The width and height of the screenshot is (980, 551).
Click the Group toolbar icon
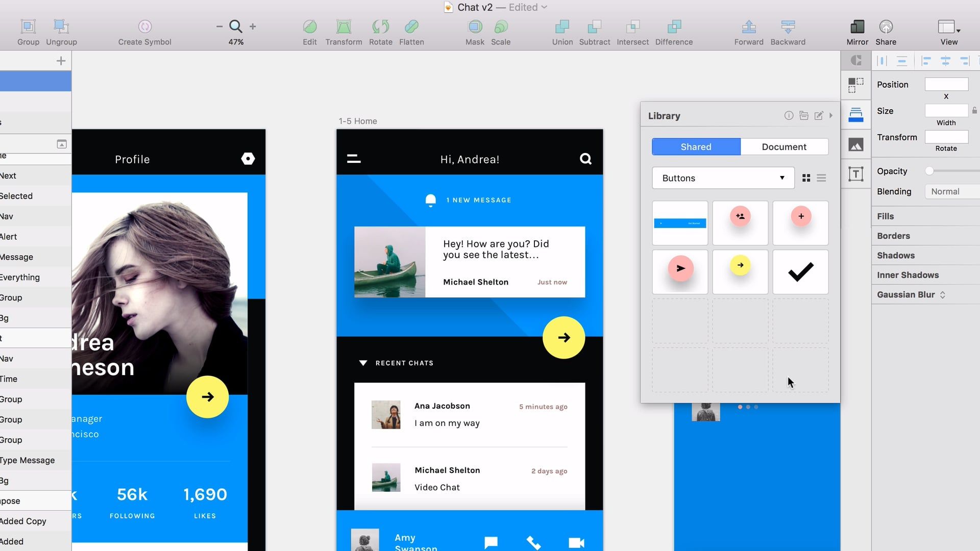[28, 27]
